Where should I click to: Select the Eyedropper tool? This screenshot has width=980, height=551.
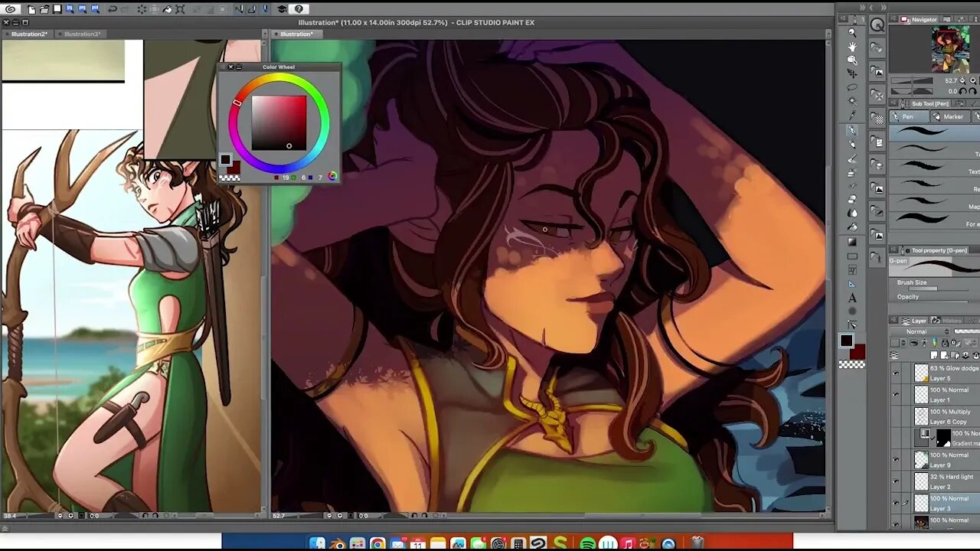(852, 116)
